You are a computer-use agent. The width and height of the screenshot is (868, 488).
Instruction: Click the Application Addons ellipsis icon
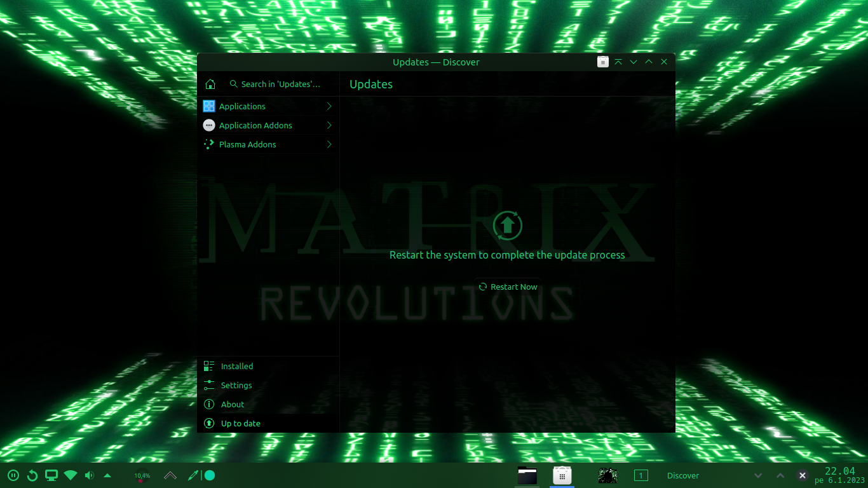[209, 125]
